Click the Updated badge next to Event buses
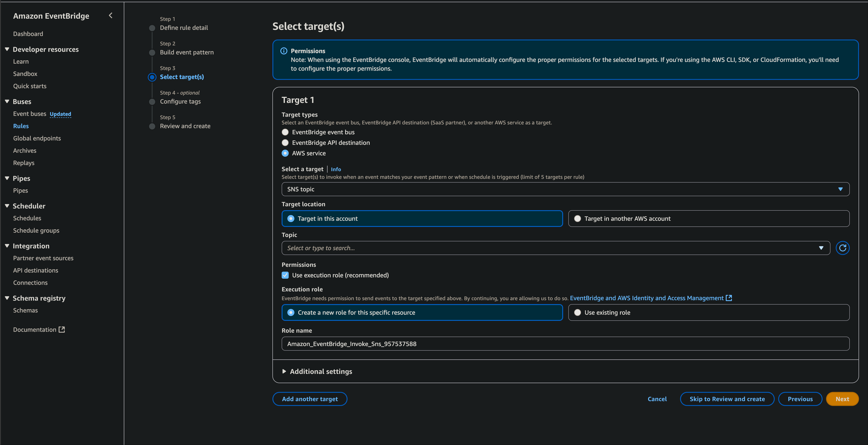The height and width of the screenshot is (445, 868). pyautogui.click(x=60, y=114)
